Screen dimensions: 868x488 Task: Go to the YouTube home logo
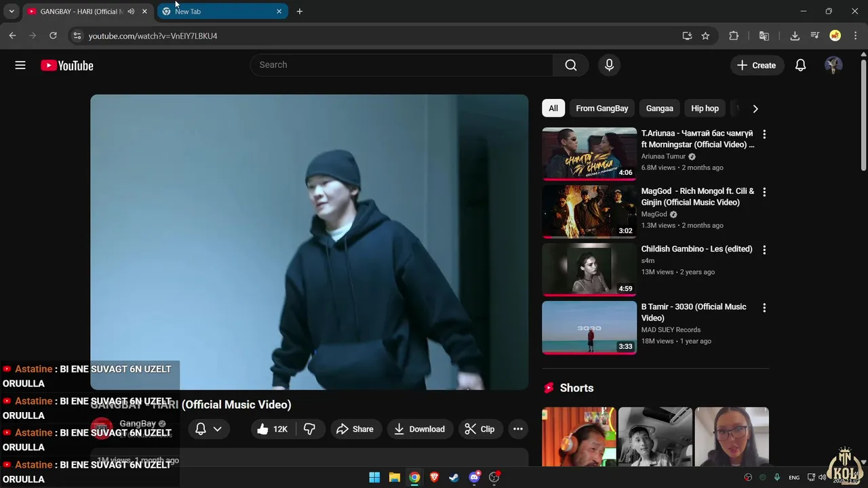pyautogui.click(x=66, y=66)
